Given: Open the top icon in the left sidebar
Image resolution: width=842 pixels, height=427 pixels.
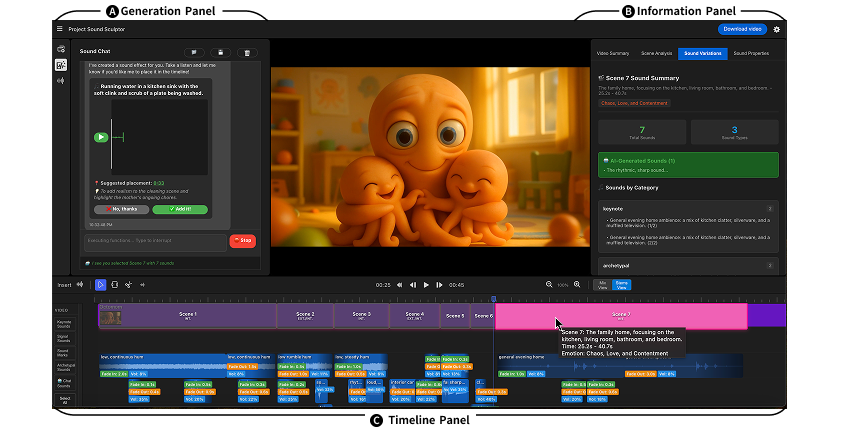Looking at the screenshot, I should tap(61, 49).
